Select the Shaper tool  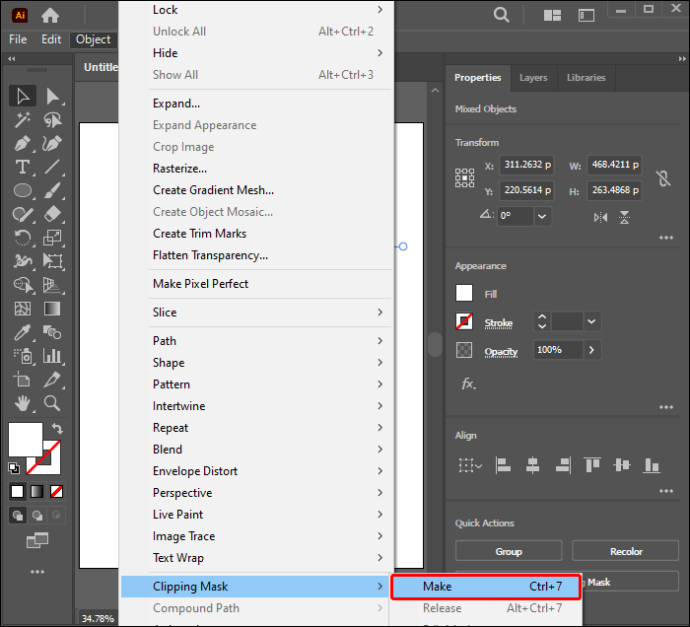pos(22,214)
